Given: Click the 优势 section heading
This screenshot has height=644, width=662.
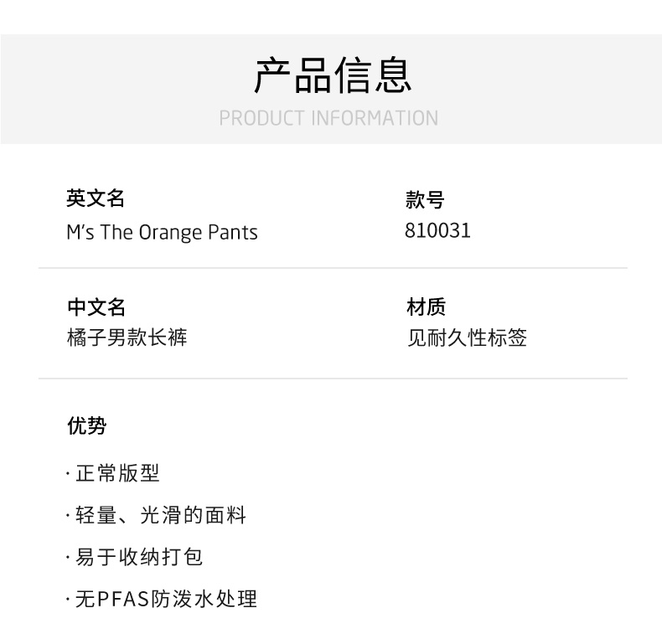Looking at the screenshot, I should (87, 425).
